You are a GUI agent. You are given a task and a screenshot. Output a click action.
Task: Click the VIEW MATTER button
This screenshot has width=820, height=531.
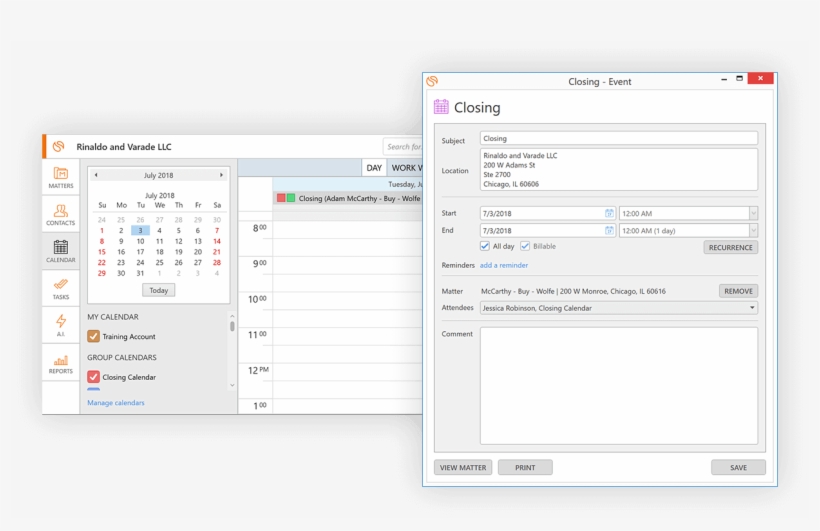[463, 467]
